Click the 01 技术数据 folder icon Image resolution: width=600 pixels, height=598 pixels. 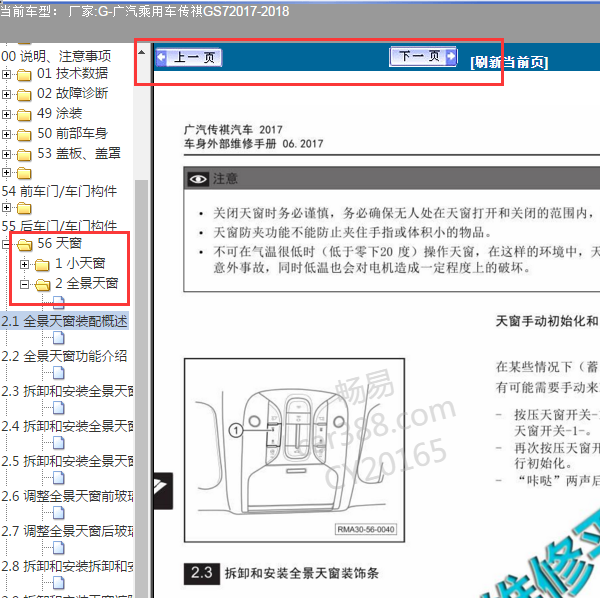coord(24,74)
